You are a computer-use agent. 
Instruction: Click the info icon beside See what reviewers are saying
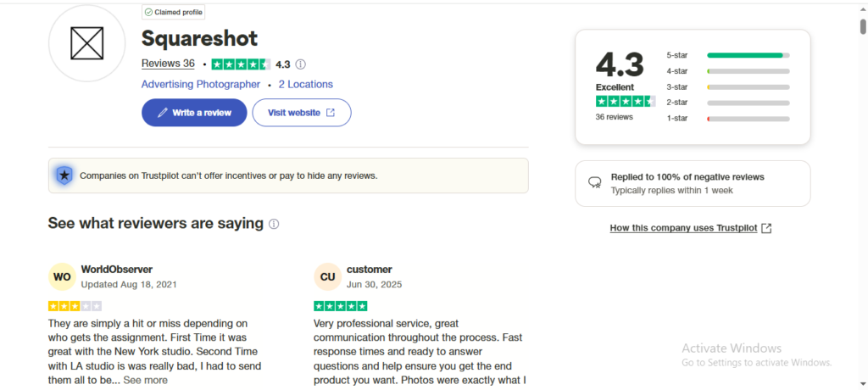pos(274,224)
